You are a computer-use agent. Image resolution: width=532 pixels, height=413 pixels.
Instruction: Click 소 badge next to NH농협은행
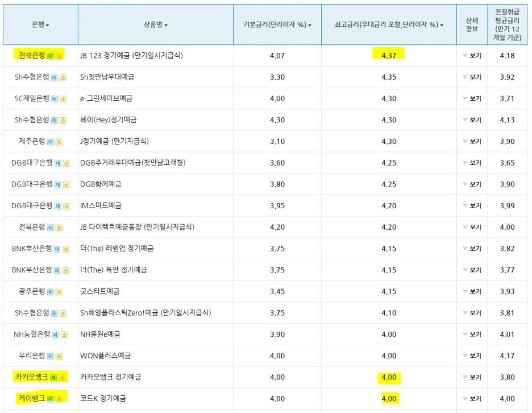coord(64,335)
